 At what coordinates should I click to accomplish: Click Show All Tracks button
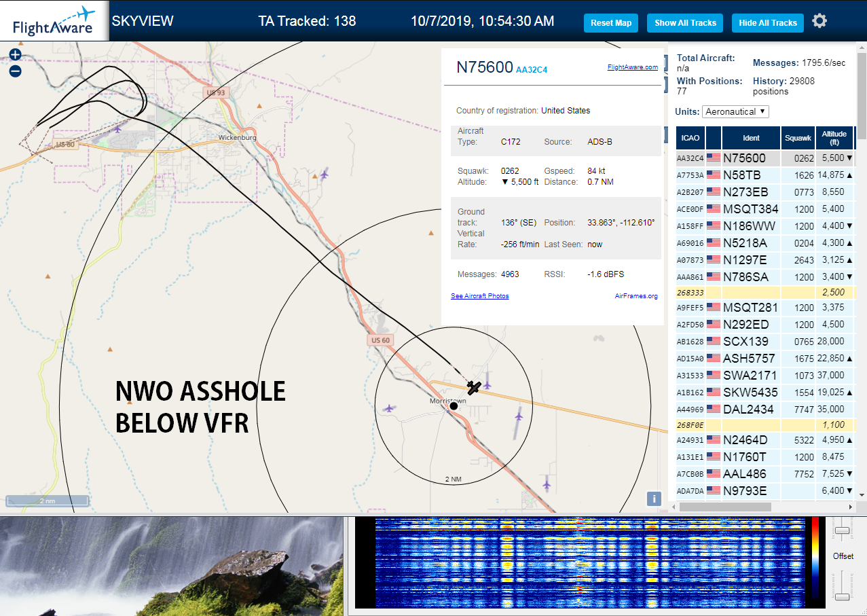pos(685,23)
